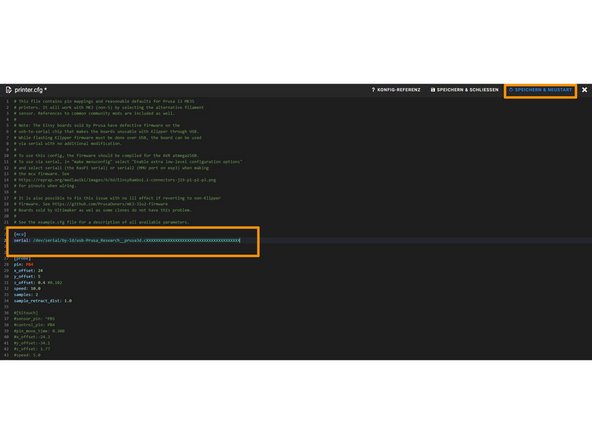Click the #[bltouch] commented line
Image resolution: width=592 pixels, height=444 pixels.
[x=26, y=313]
